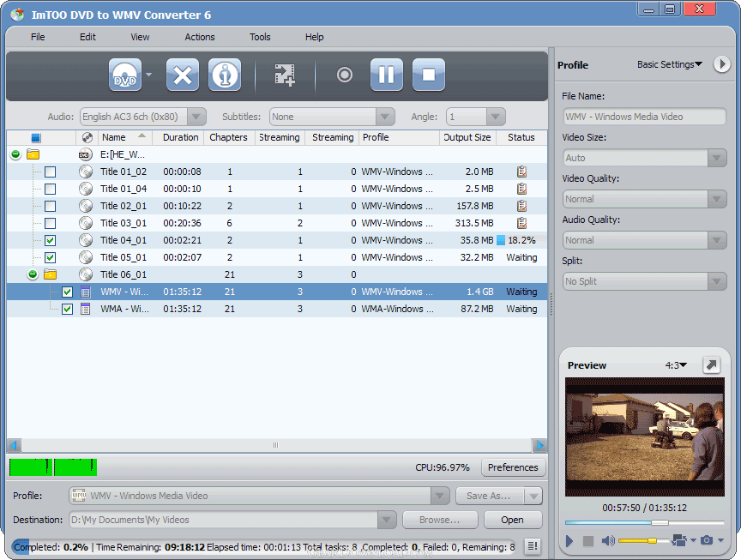Uncheck the Title 05_01 checkbox
The width and height of the screenshot is (741, 560).
coord(50,257)
